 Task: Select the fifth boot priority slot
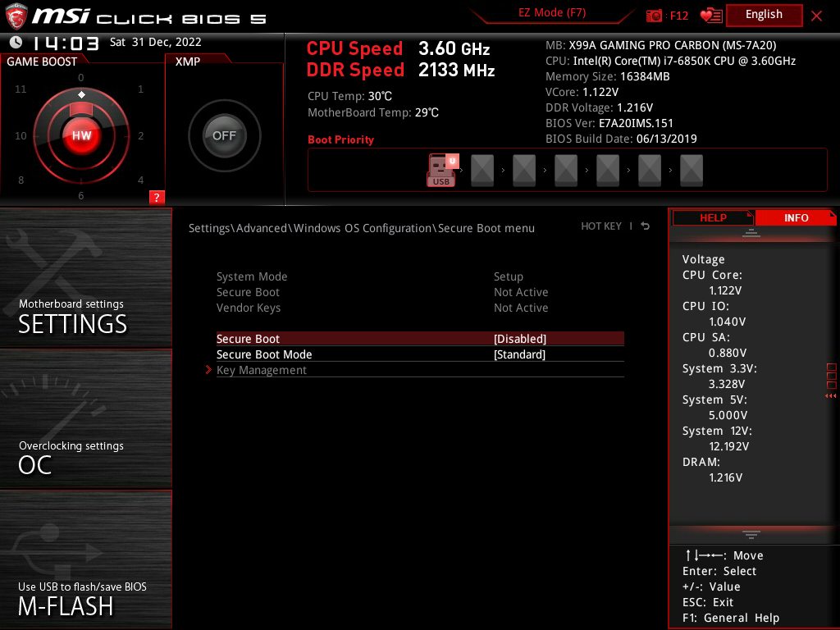[608, 171]
